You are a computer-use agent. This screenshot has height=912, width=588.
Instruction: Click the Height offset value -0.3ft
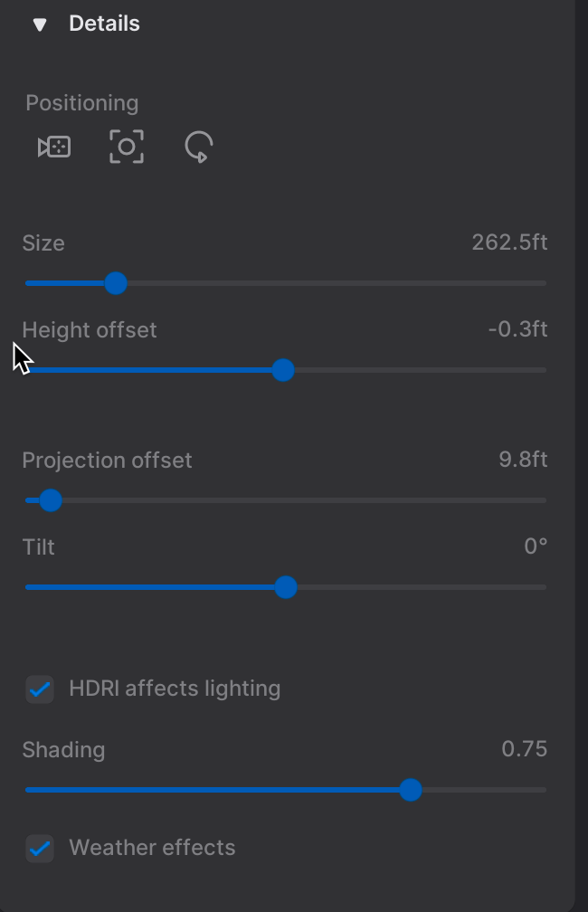coord(517,329)
